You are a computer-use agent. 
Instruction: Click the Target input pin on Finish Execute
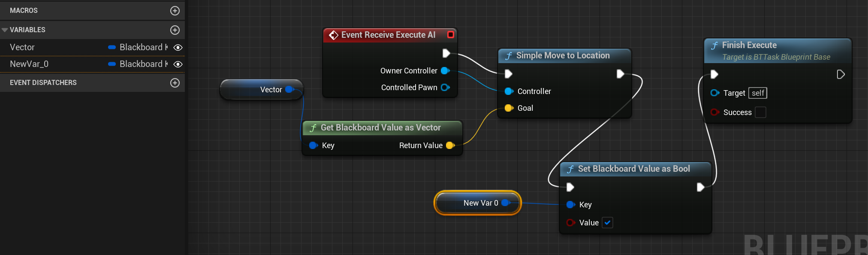click(715, 93)
